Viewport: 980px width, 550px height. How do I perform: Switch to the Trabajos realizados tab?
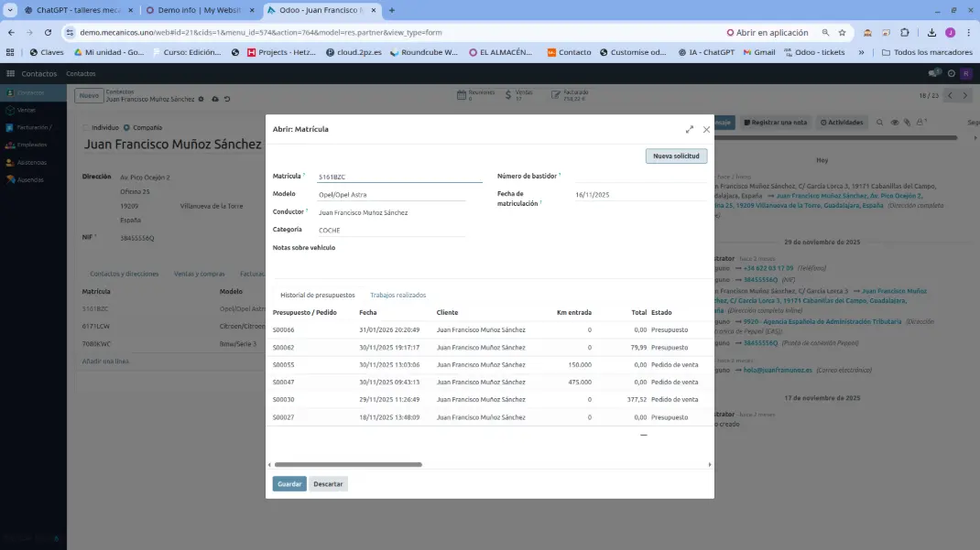click(397, 296)
